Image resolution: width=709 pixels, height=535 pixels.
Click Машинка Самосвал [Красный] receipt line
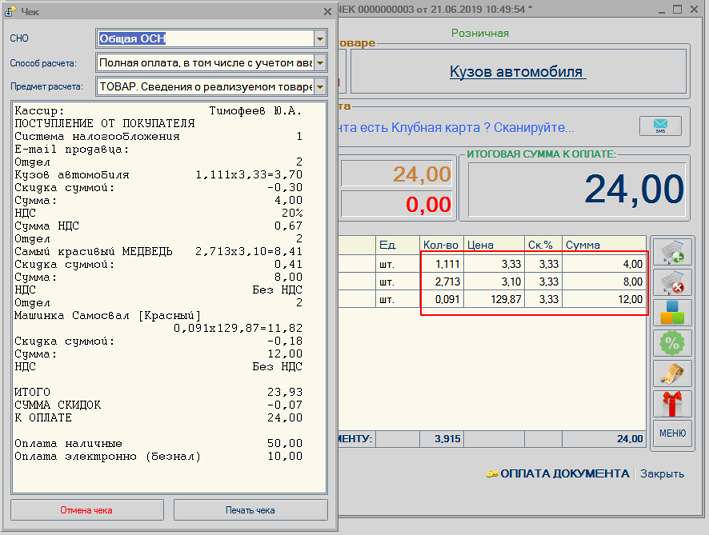click(107, 316)
